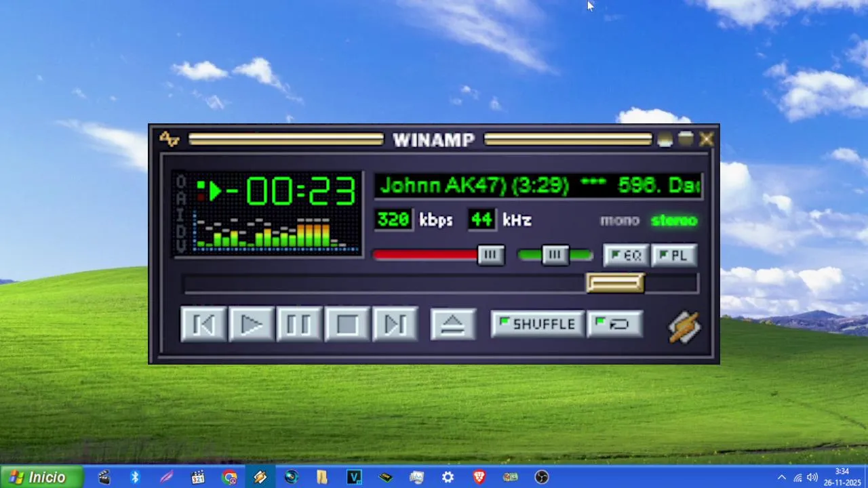Click the 320 kbps bitrate readout
Image resolution: width=868 pixels, height=488 pixels.
point(393,220)
